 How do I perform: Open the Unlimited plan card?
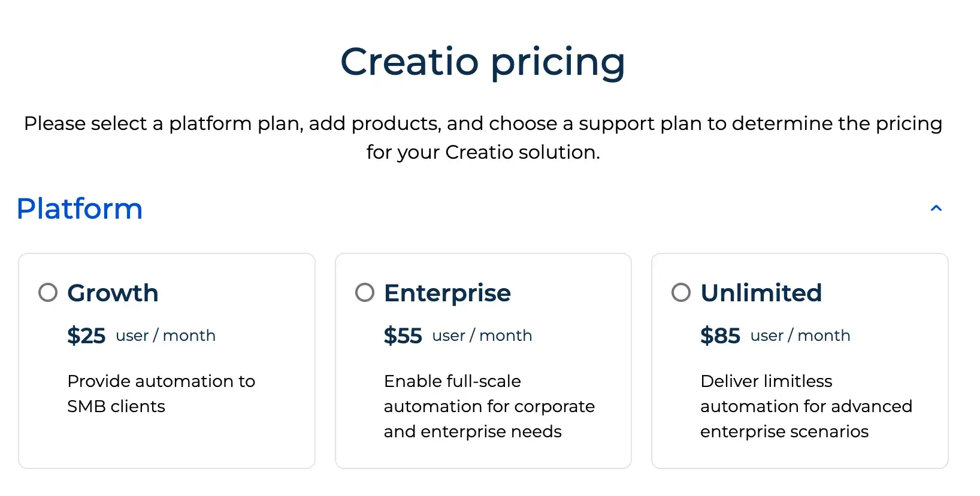pyautogui.click(x=800, y=359)
